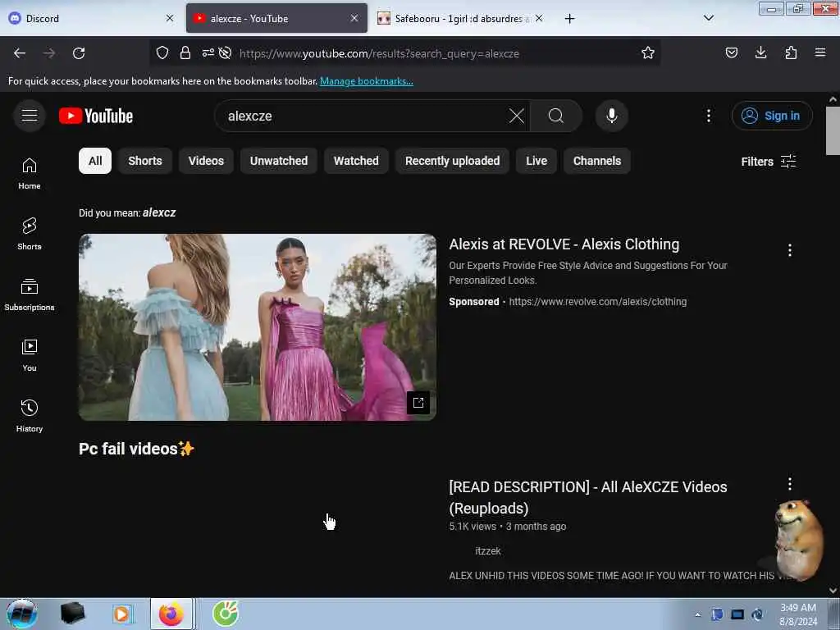Filter results by Unwatched chip
The image size is (840, 630).
[279, 161]
